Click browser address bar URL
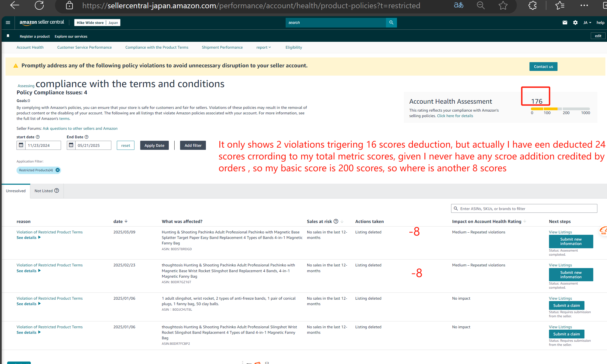The width and height of the screenshot is (607, 364). click(251, 5)
